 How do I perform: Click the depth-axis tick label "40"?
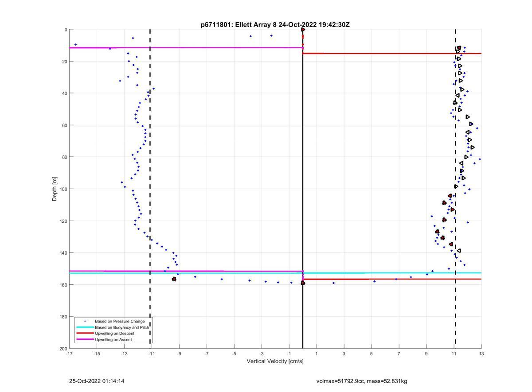tap(64, 93)
